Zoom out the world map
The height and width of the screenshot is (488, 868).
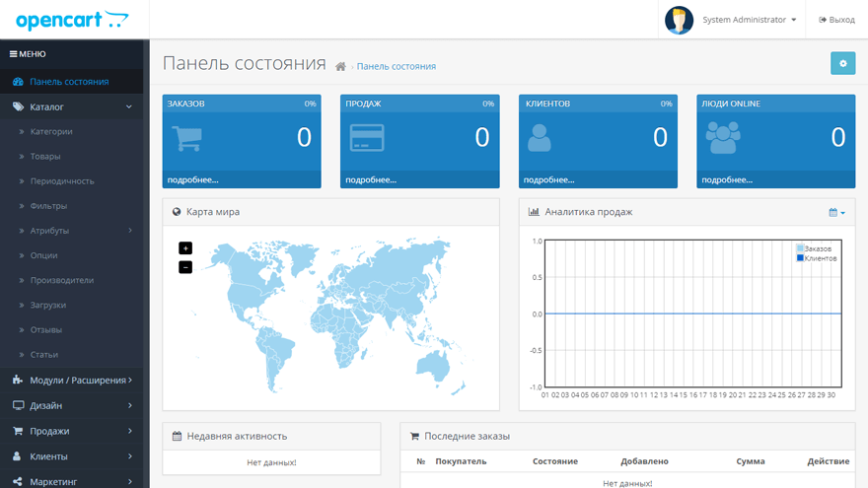click(185, 267)
